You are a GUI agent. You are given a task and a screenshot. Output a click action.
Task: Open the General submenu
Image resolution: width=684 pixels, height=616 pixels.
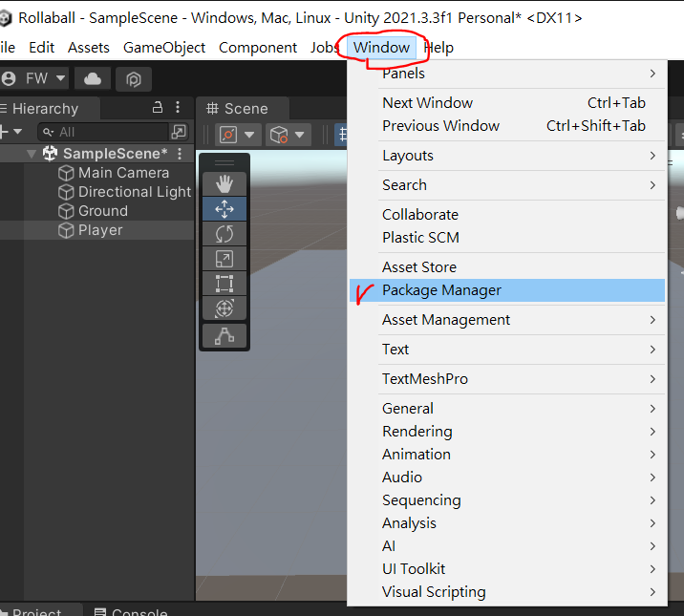pyautogui.click(x=507, y=409)
